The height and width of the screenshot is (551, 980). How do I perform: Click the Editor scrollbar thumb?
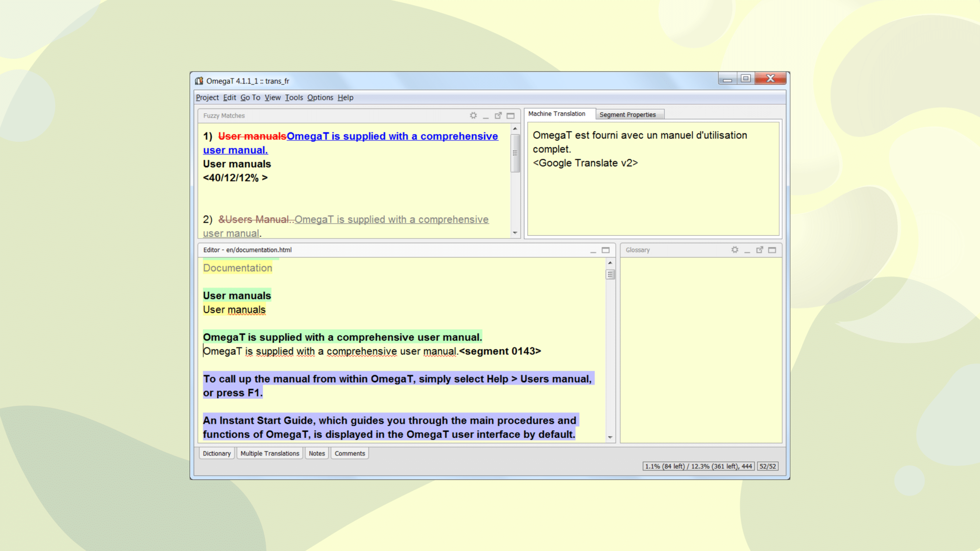(610, 275)
